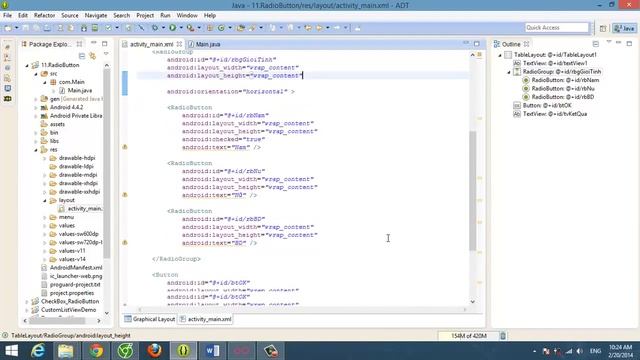Expand the drawable-hdpi folder
Screen dimensions: 640x360
point(44,158)
